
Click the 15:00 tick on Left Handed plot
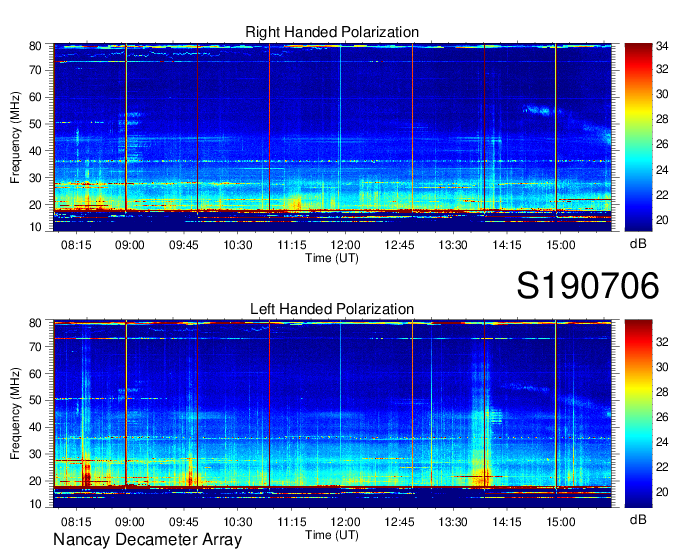561,522
